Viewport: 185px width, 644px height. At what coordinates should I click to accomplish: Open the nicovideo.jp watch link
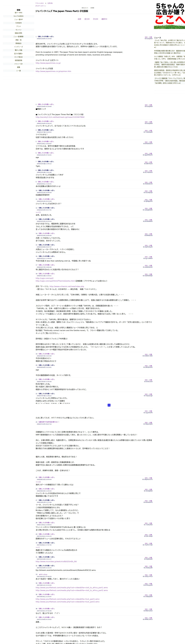click(56, 561)
